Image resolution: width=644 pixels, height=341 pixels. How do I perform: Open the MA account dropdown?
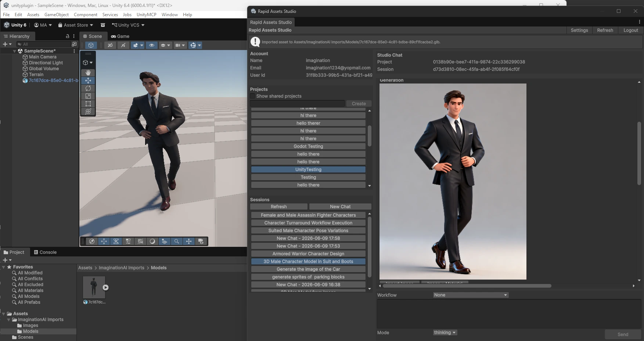click(x=43, y=25)
